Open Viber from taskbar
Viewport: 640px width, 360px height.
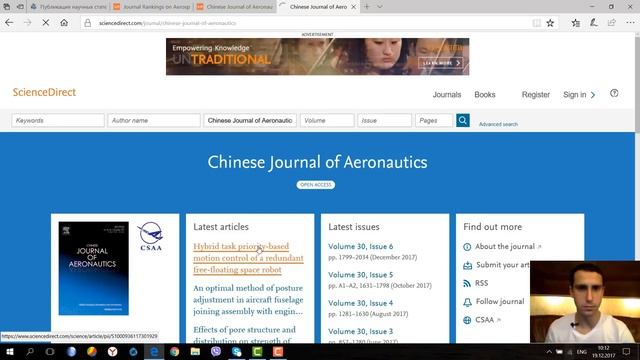pyautogui.click(x=216, y=351)
